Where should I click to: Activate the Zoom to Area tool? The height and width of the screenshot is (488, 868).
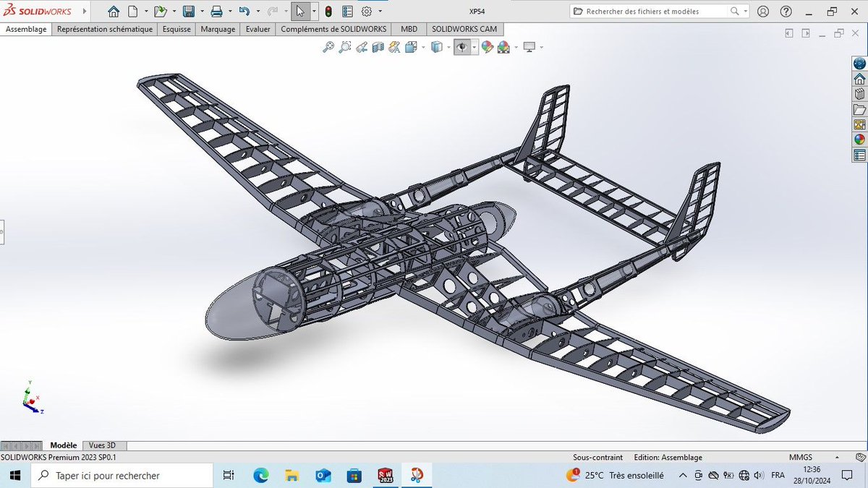click(344, 47)
